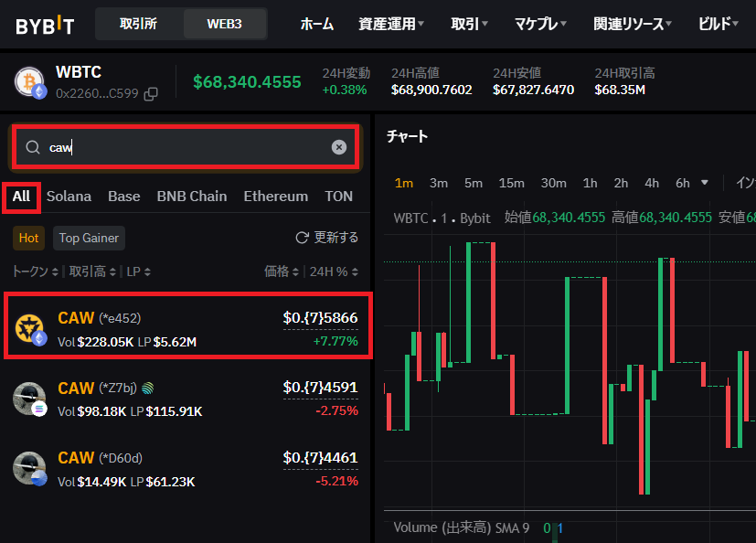This screenshot has width=756, height=543.
Task: Click the WBTC token icon
Action: coord(30,82)
